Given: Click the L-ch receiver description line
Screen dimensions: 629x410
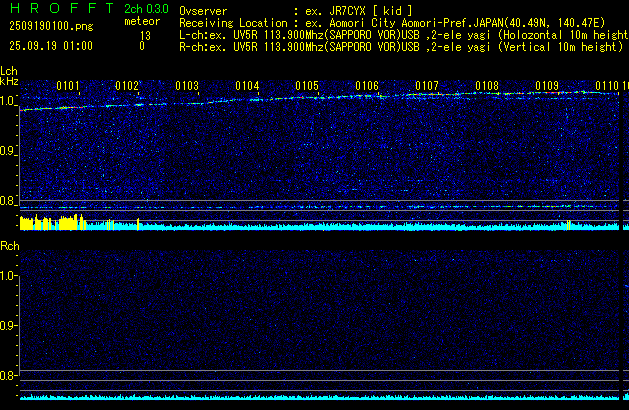Looking at the screenshot, I should 400,34.
